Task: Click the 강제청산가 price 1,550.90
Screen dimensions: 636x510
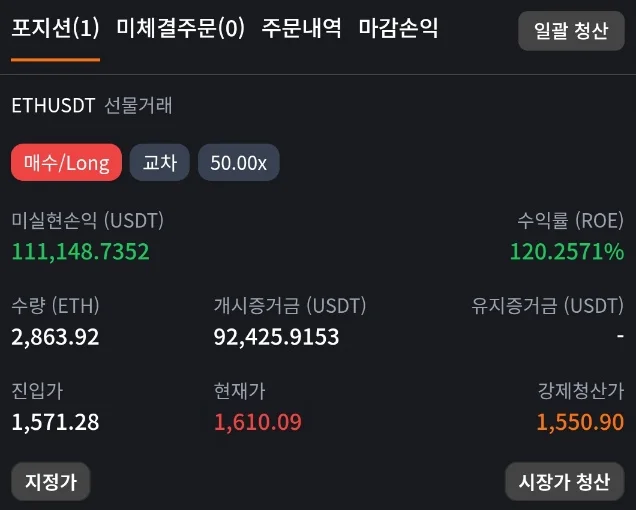Action: [580, 422]
